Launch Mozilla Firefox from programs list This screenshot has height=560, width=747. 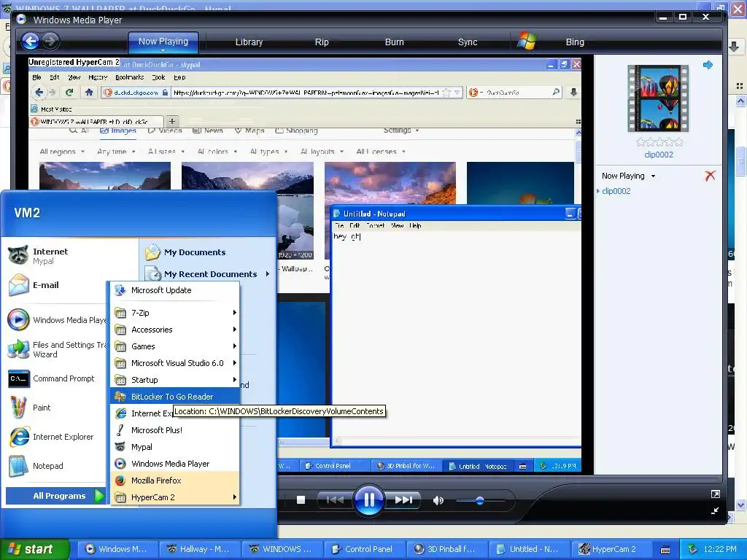click(175, 480)
